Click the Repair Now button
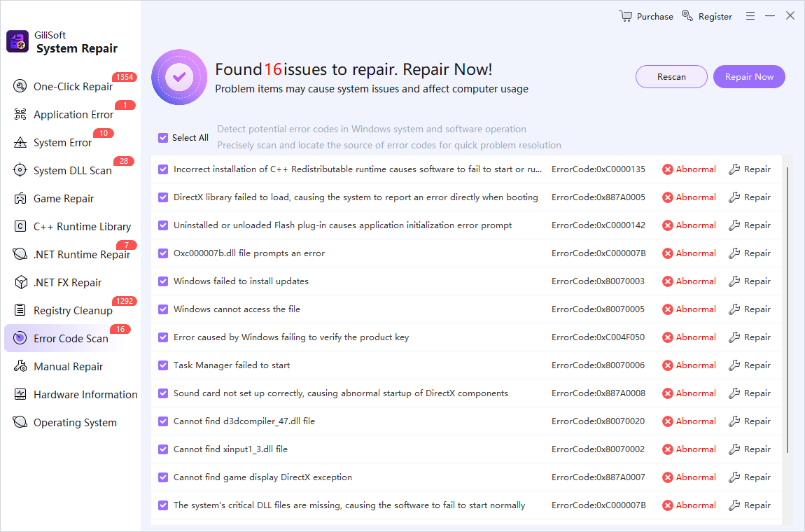The image size is (805, 532). point(749,76)
